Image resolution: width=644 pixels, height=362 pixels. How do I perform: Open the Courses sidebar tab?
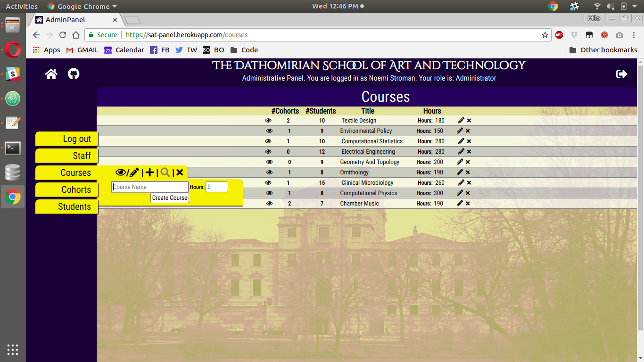[x=67, y=173]
